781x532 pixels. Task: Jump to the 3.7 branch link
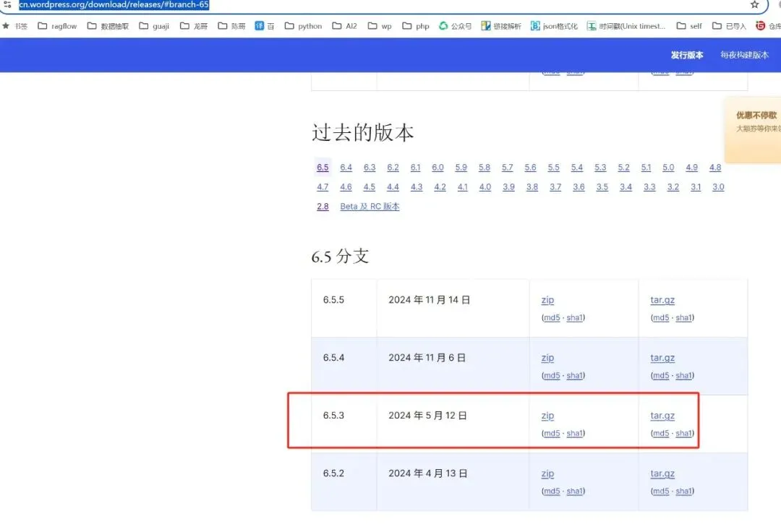pos(555,187)
